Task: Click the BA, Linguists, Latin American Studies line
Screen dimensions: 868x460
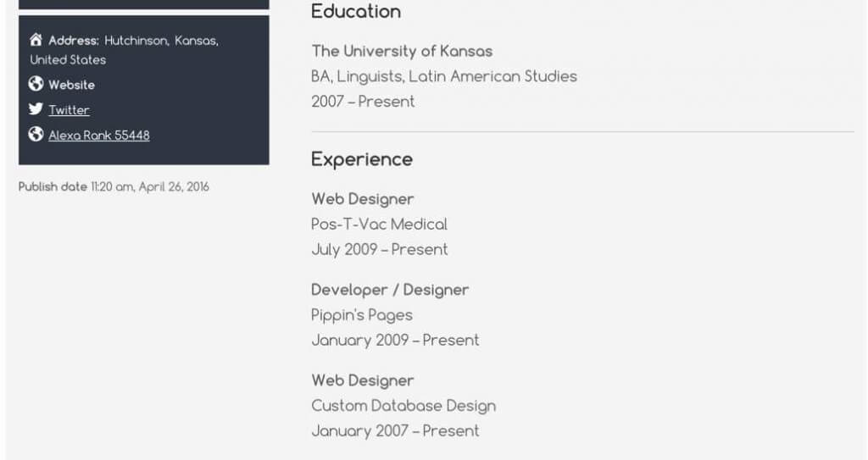Action: 443,76
